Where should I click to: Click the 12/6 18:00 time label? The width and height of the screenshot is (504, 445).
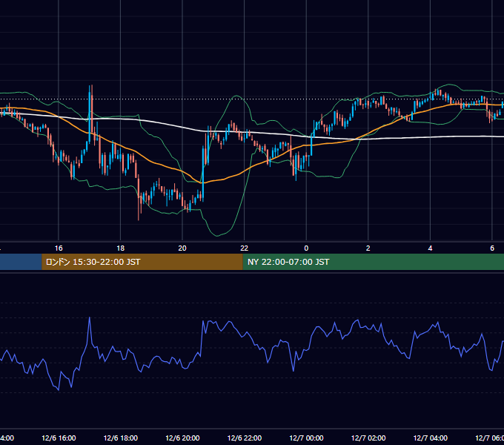pos(121,438)
